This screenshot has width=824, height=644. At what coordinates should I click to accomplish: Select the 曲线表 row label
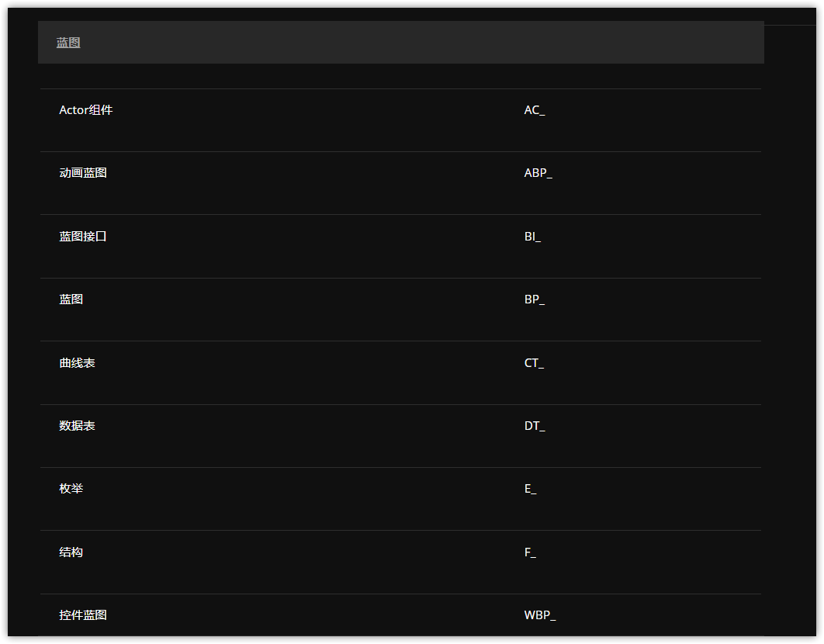[77, 363]
